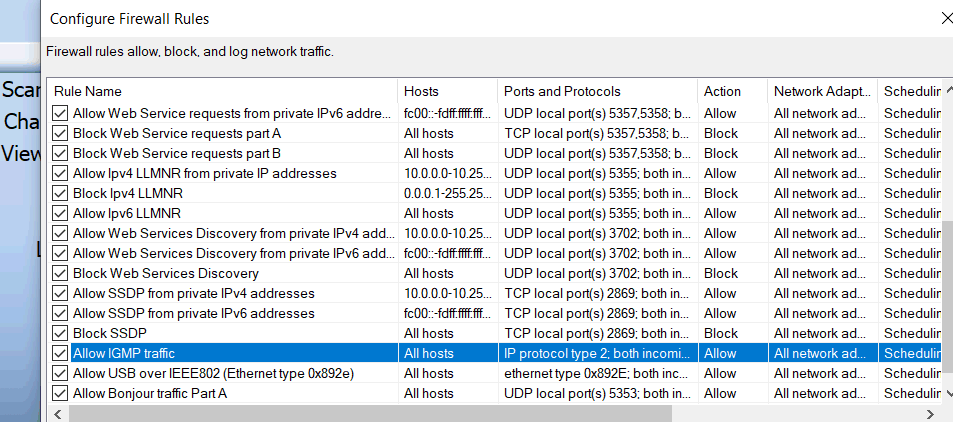This screenshot has height=422, width=953.
Task: Toggle Allow USB over IEEE802 checkbox
Action: [x=61, y=373]
